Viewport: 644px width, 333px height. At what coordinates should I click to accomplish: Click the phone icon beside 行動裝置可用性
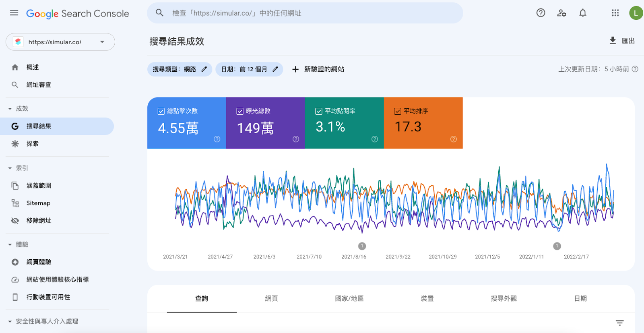15,297
